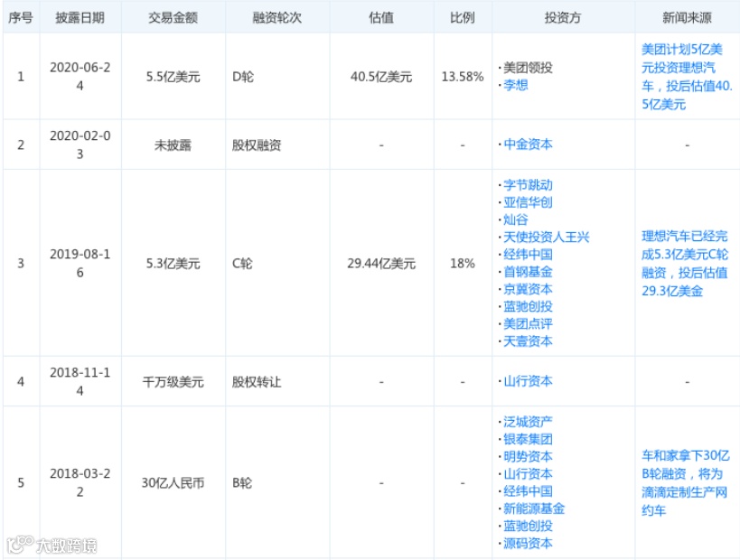The width and height of the screenshot is (740, 560).
Task: Open investor link 源码资本
Action: pyautogui.click(x=528, y=544)
